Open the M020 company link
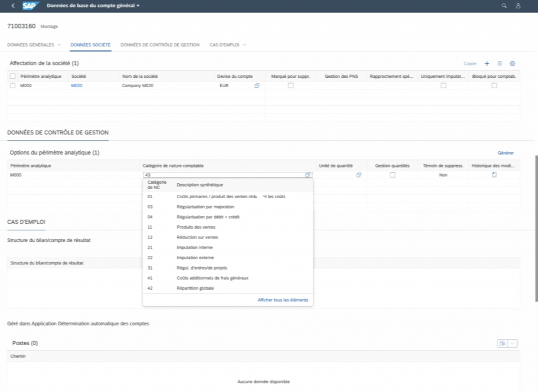538x392 pixels. (x=77, y=86)
